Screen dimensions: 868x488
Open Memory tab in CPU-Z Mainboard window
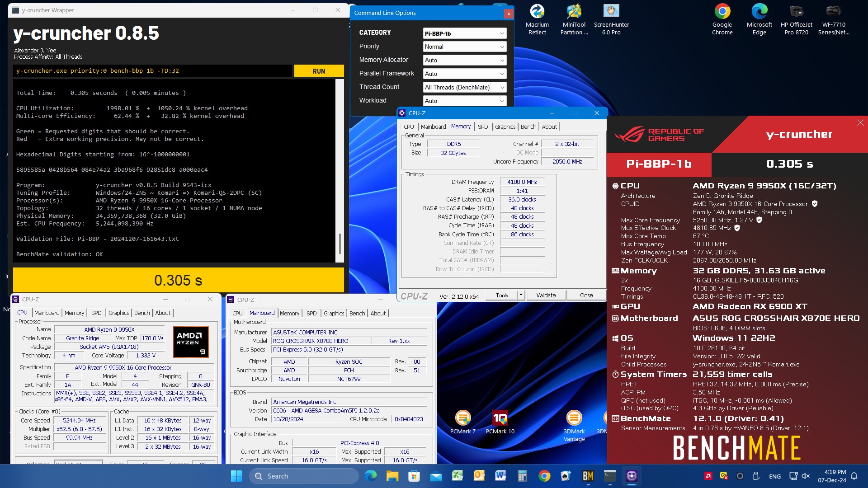click(289, 313)
